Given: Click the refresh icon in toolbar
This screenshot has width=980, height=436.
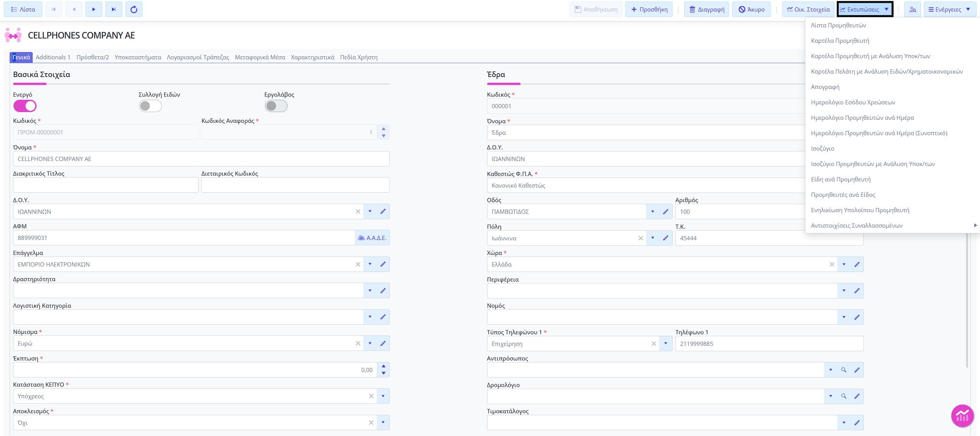Looking at the screenshot, I should click(134, 9).
